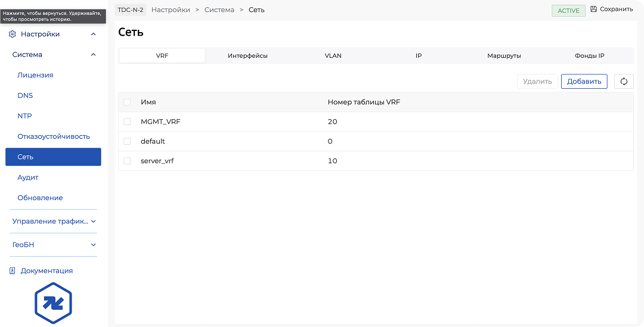Collapse the Система submenu chevron
Image resolution: width=644 pixels, height=327 pixels.
[93, 55]
